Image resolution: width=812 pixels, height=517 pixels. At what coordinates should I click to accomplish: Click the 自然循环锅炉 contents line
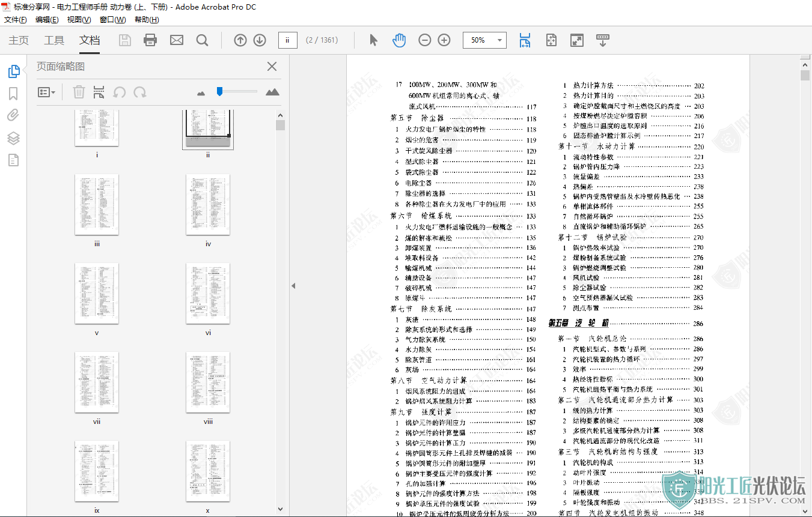pos(633,216)
